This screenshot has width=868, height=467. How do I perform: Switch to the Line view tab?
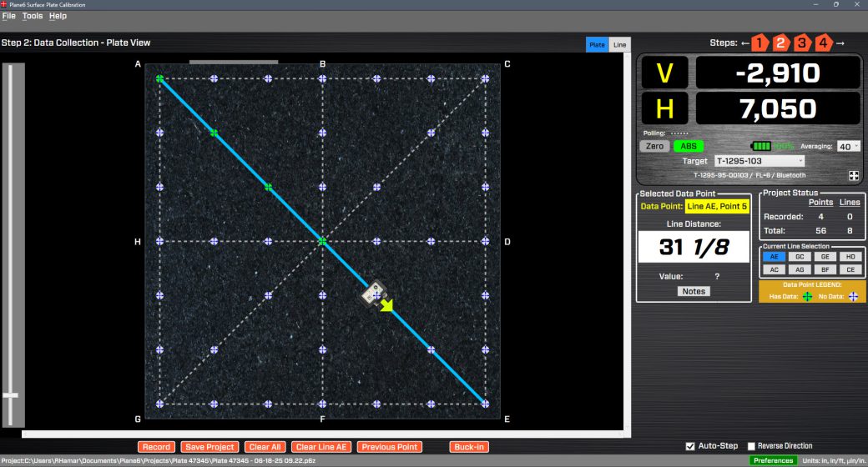pyautogui.click(x=619, y=45)
